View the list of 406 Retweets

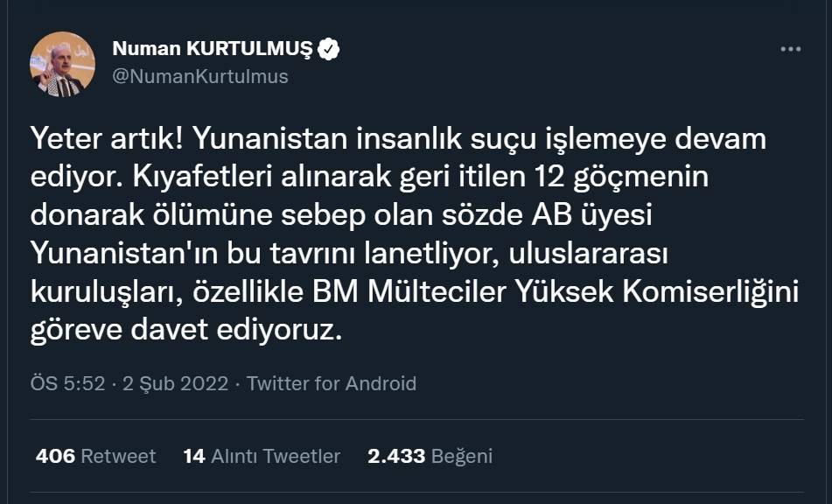(x=95, y=456)
